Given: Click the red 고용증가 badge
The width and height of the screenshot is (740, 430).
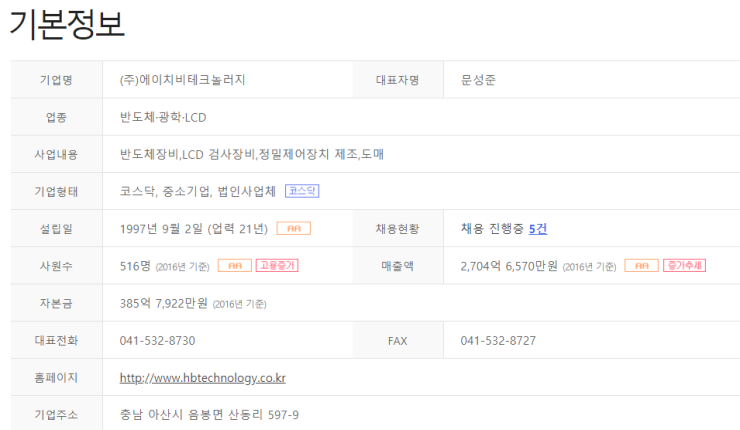Looking at the screenshot, I should pyautogui.click(x=277, y=266).
